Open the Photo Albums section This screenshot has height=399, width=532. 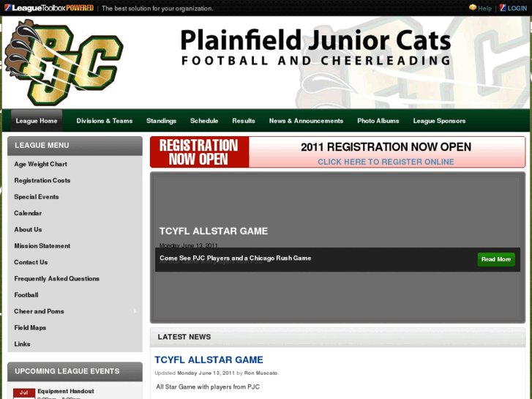[378, 121]
